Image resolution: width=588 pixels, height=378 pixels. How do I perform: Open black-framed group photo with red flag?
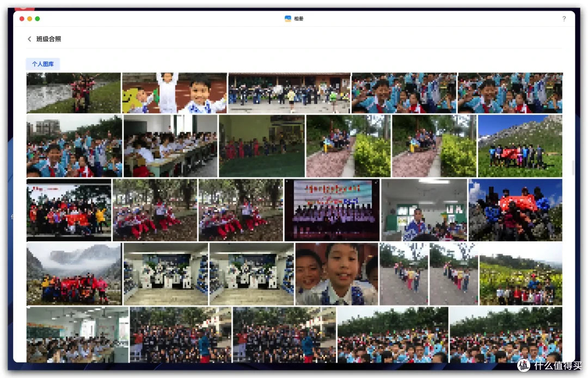69,210
